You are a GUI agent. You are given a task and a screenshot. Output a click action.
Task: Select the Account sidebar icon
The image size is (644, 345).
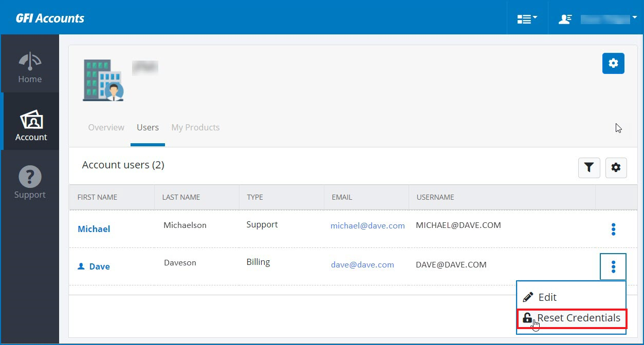[31, 125]
